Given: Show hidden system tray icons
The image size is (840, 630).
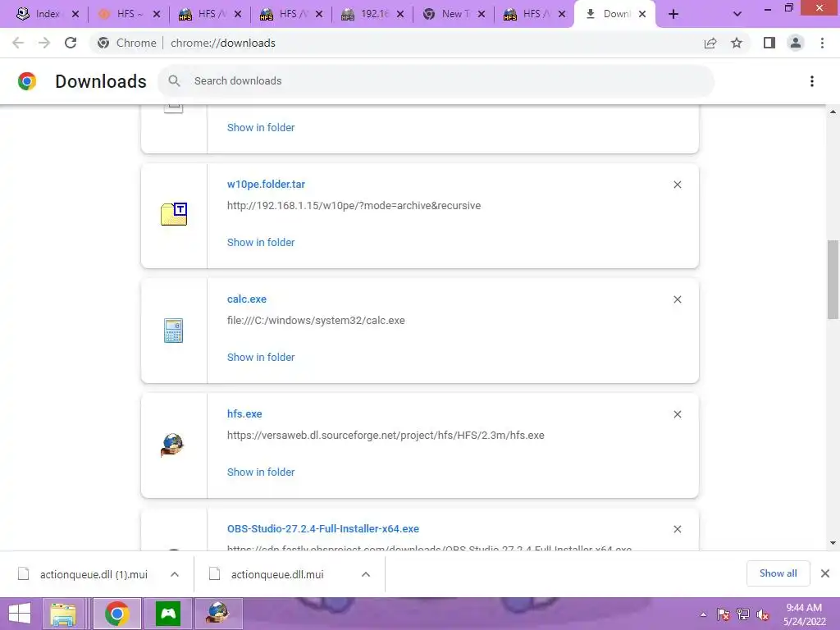Looking at the screenshot, I should [x=703, y=614].
